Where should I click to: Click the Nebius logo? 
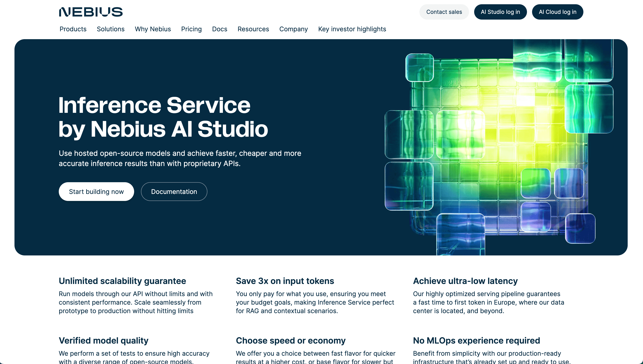coord(91,12)
